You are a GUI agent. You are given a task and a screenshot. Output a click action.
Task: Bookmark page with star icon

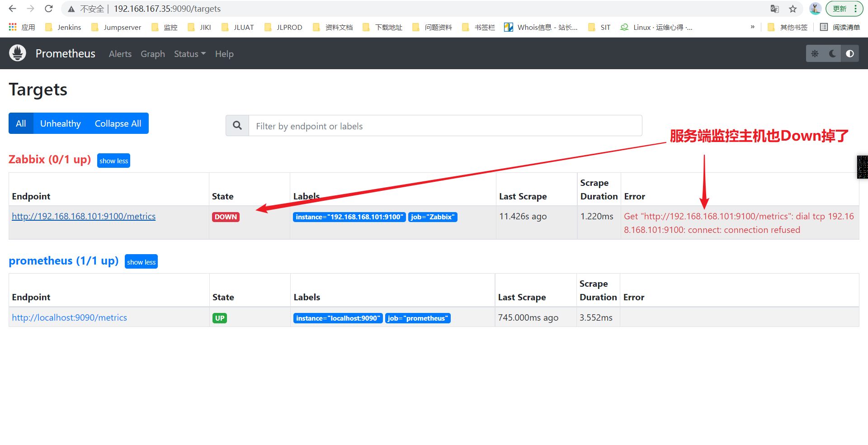(793, 9)
